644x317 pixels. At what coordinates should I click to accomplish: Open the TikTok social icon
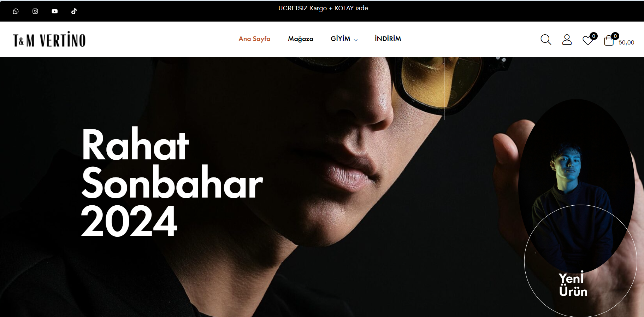click(x=74, y=11)
